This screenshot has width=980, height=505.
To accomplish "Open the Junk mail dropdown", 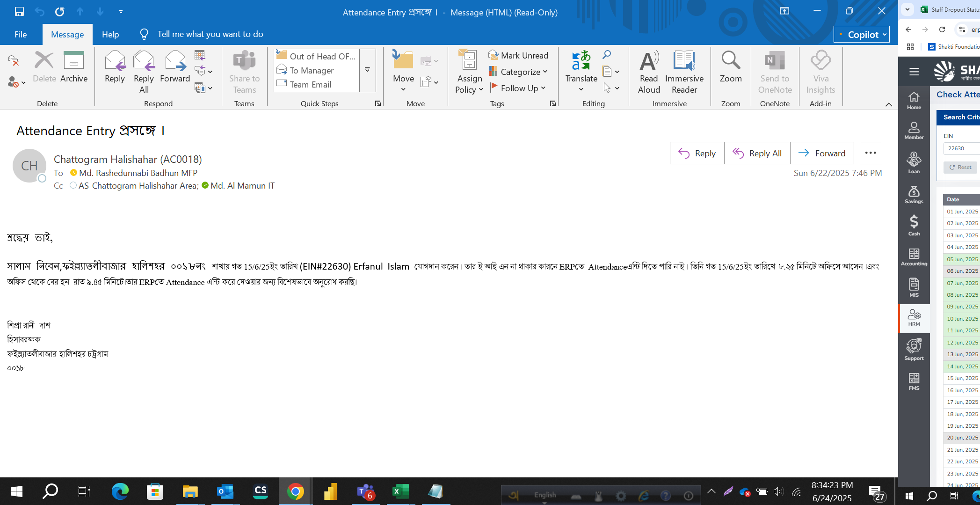I will tap(16, 82).
